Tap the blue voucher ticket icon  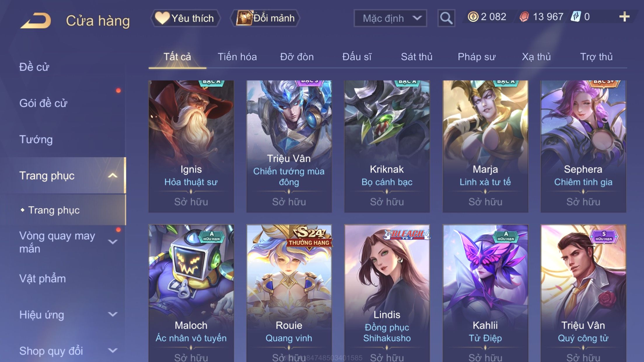576,16
